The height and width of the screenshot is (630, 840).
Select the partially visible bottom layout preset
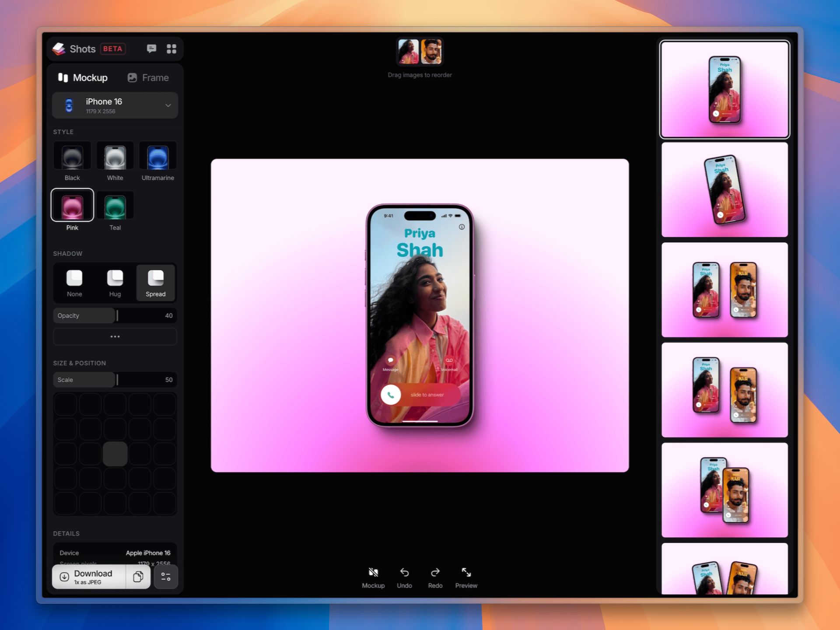pos(724,569)
